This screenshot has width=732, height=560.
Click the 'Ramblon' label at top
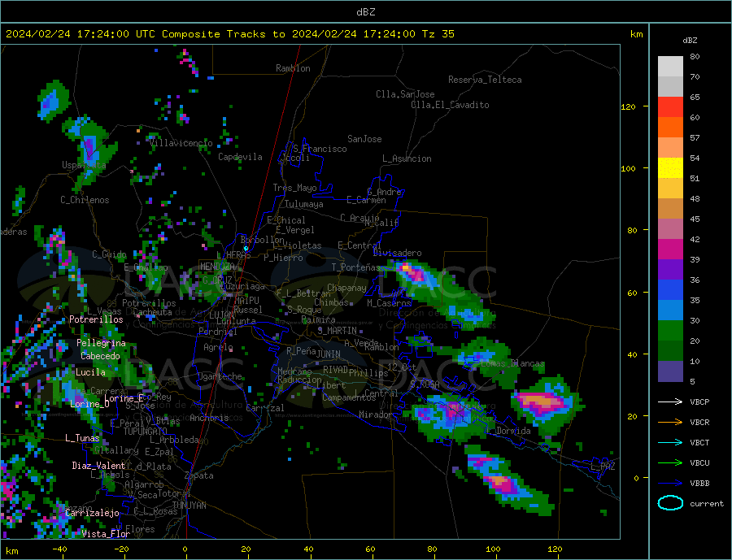point(293,68)
